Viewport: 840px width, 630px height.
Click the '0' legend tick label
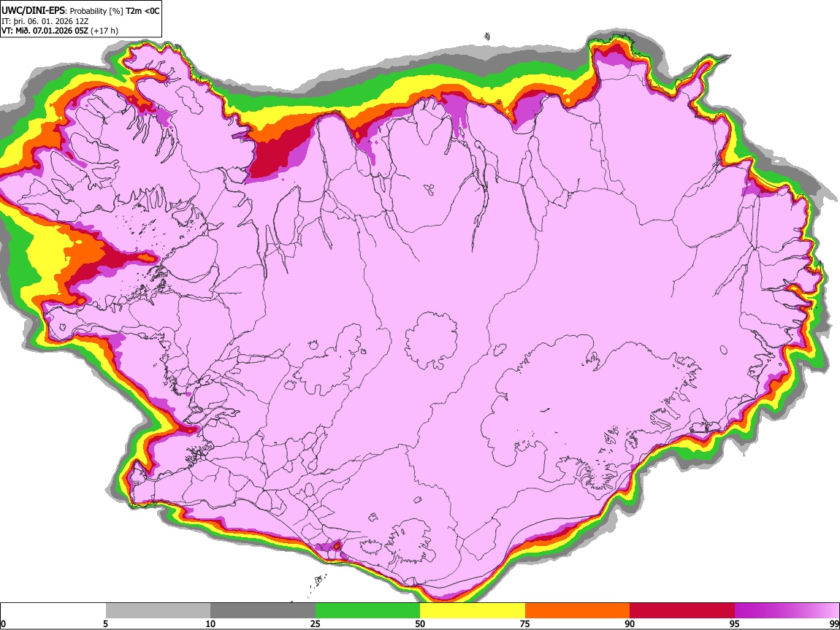point(4,623)
